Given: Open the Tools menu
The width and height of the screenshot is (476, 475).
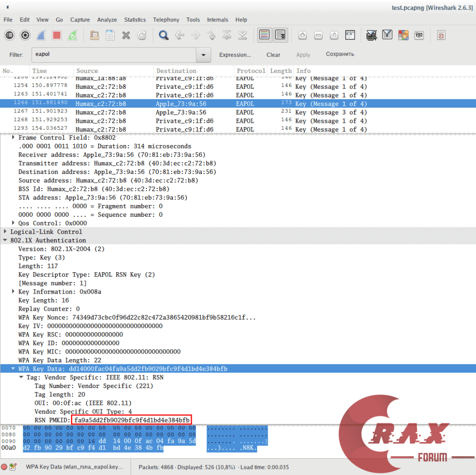Looking at the screenshot, I should (193, 20).
